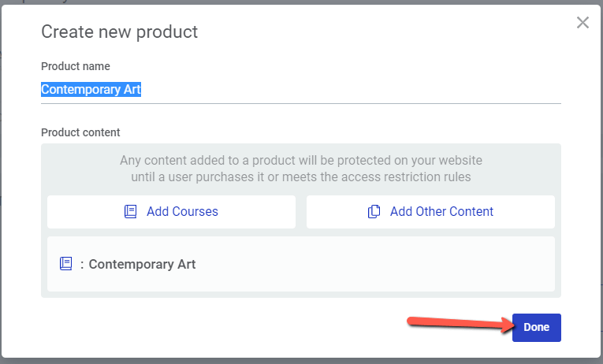
Task: Click the book icon in Add Courses
Action: [130, 212]
